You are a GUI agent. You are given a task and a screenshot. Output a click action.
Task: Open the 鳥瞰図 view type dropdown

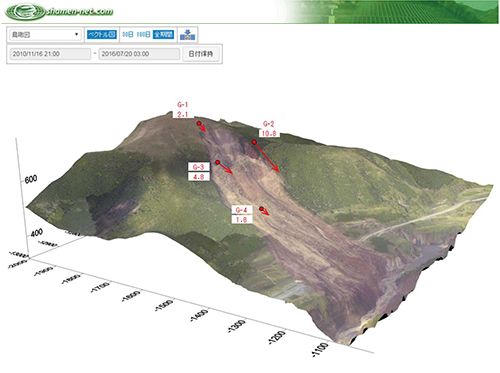45,35
